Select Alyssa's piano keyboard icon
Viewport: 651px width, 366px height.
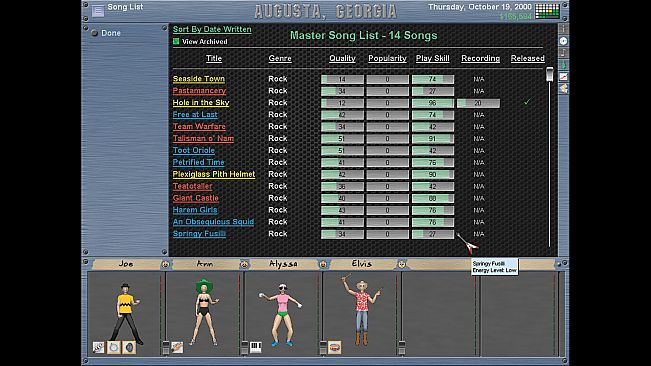pyautogui.click(x=256, y=347)
